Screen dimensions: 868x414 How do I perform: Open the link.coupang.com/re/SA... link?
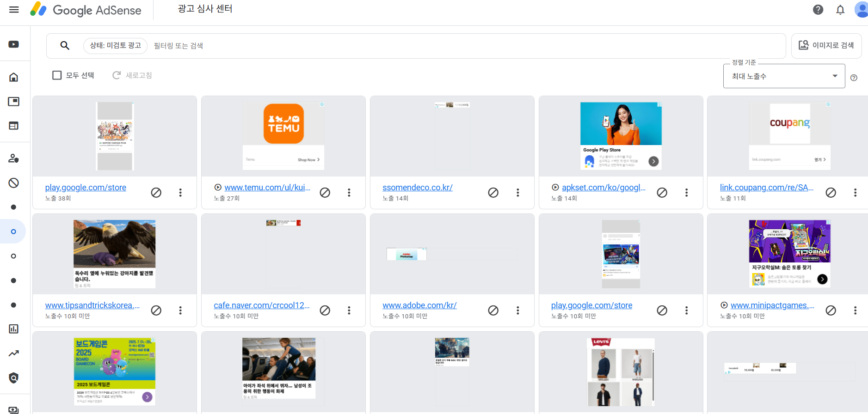pyautogui.click(x=767, y=188)
